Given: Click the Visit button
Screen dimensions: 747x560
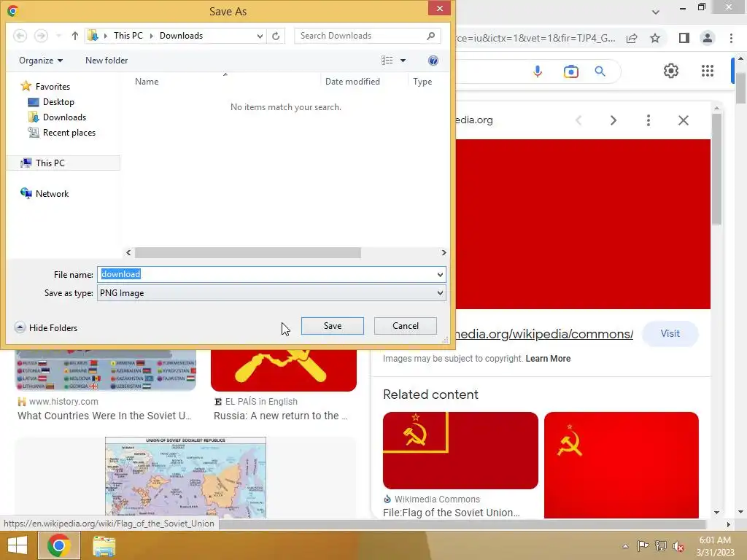Looking at the screenshot, I should (670, 334).
